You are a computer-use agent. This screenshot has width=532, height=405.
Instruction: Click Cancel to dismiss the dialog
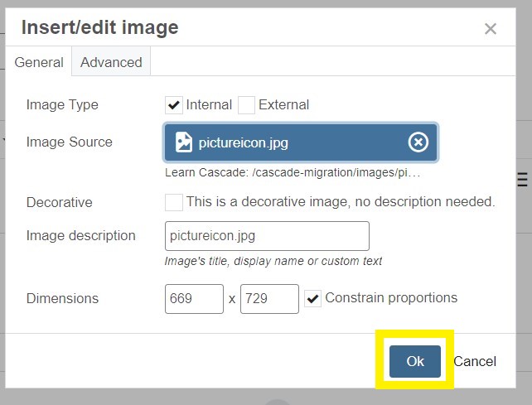pos(475,361)
